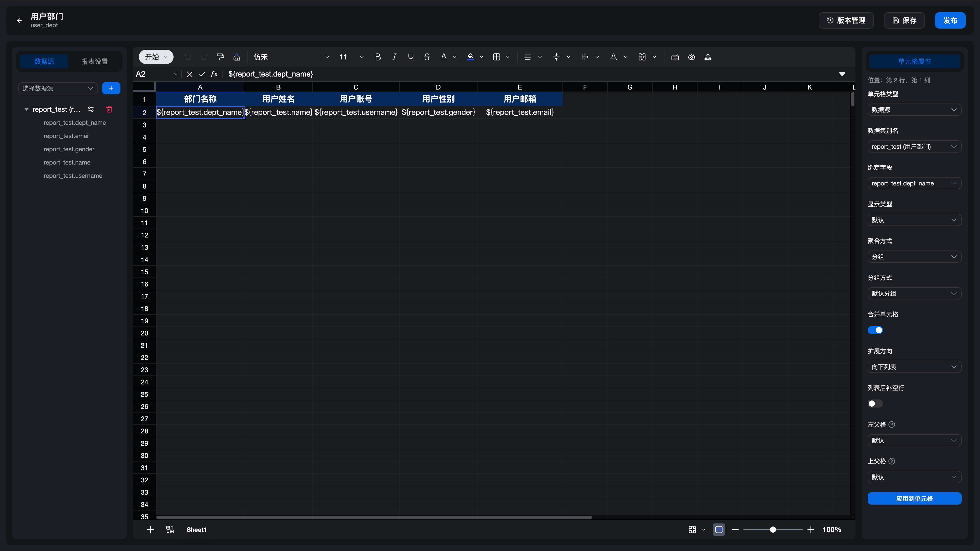The width and height of the screenshot is (980, 551).
Task: Switch to the 报表设置 tab
Action: point(95,61)
